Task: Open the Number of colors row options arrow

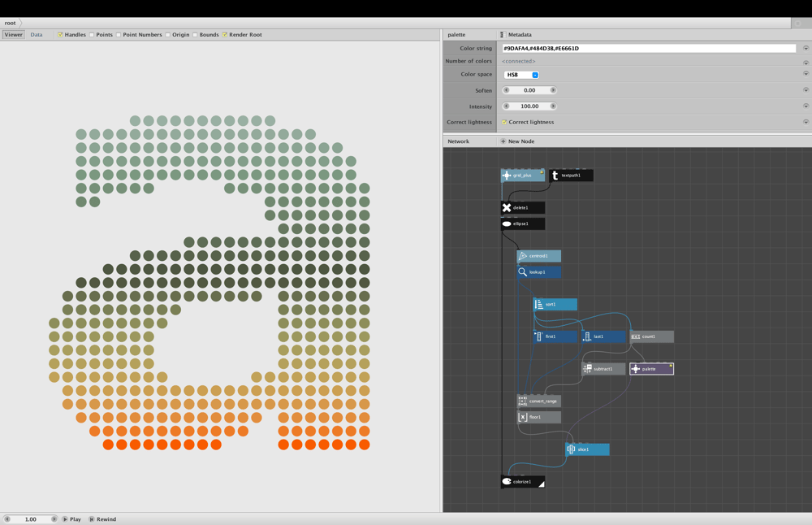Action: [806, 63]
